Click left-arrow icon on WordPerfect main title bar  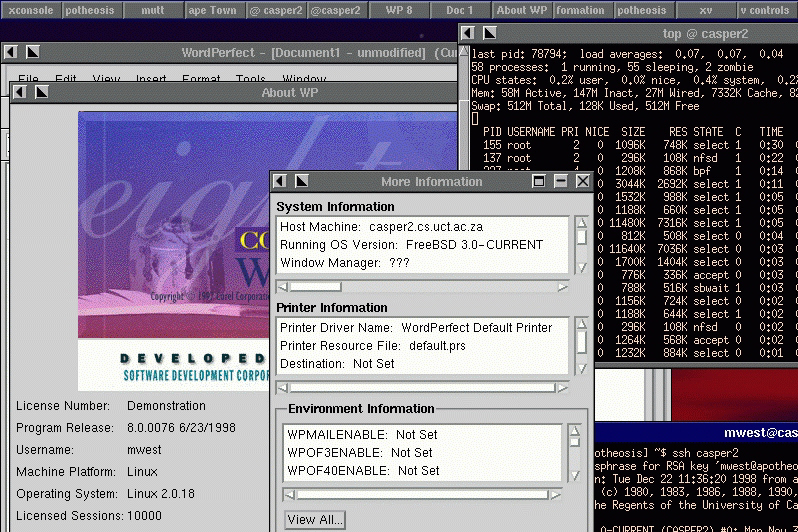click(x=11, y=52)
